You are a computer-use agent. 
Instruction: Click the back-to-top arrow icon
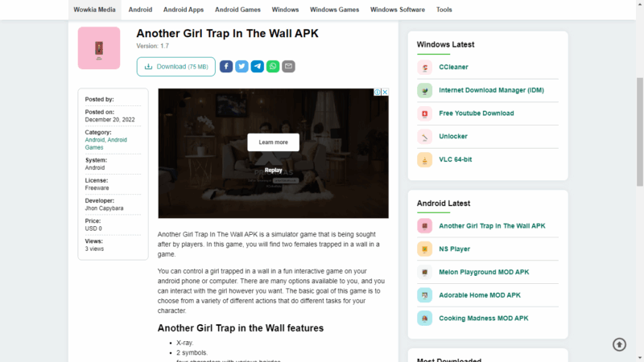619,344
